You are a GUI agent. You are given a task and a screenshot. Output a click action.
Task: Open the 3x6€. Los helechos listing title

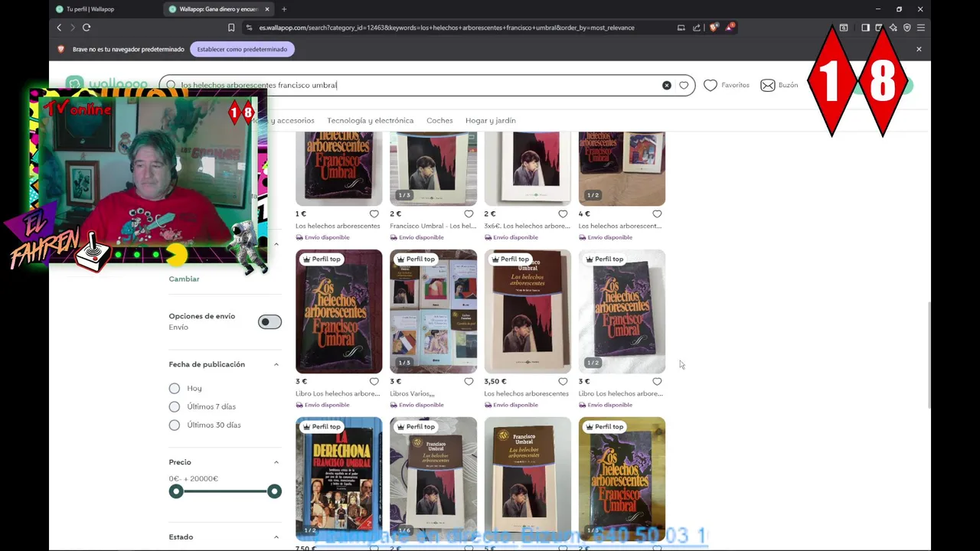(527, 226)
